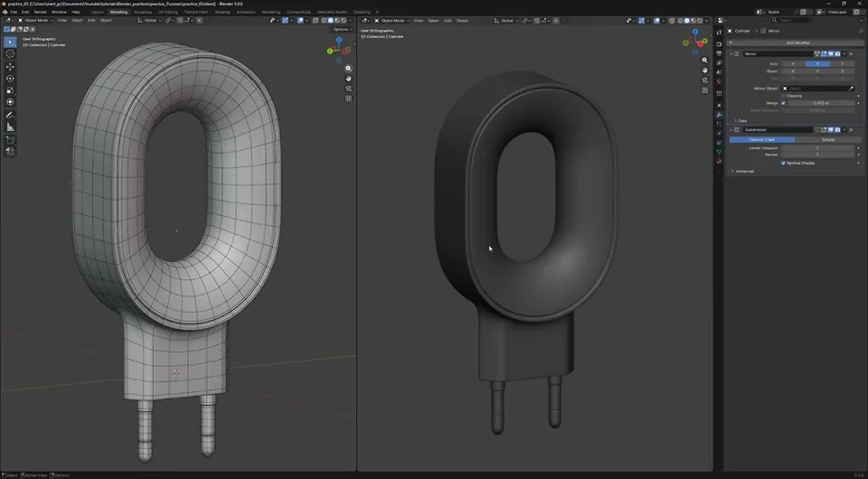Image resolution: width=868 pixels, height=479 pixels.
Task: Click the pan hand icon in right viewport
Action: tap(704, 70)
